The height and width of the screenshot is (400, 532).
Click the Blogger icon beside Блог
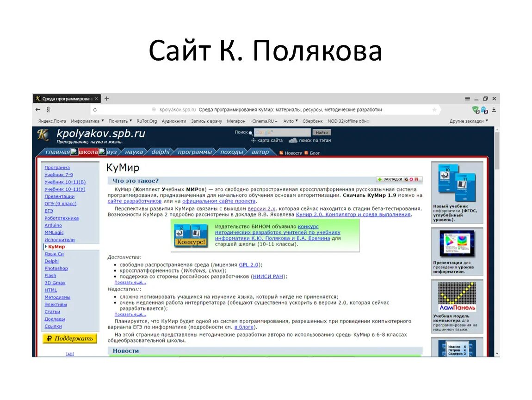tap(306, 153)
